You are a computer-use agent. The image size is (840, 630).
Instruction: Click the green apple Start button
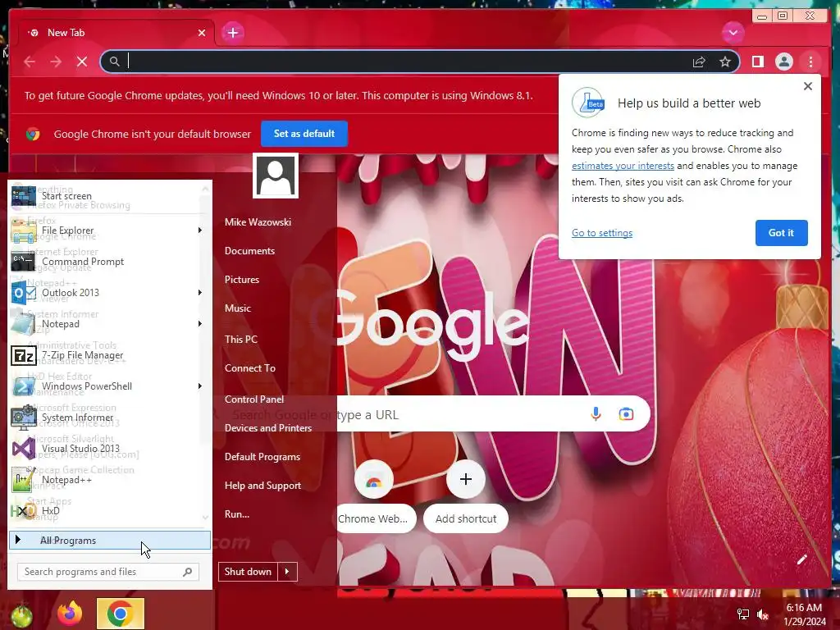click(x=21, y=615)
